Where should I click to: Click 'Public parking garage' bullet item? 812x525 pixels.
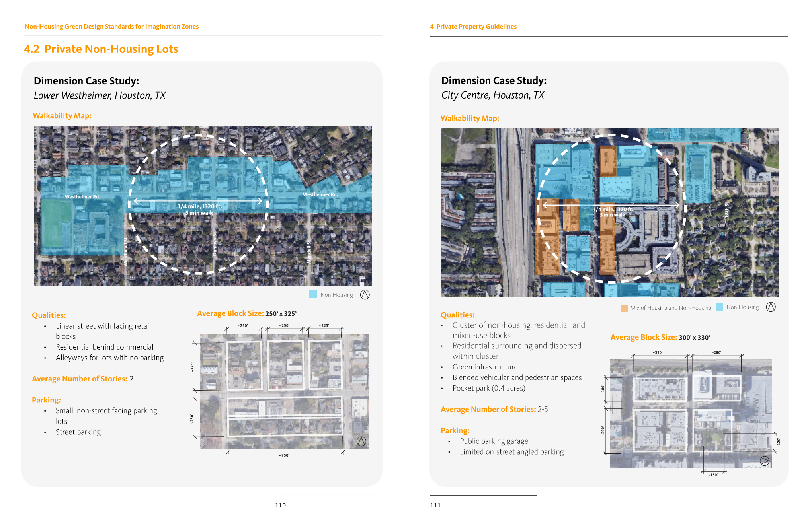[494, 441]
